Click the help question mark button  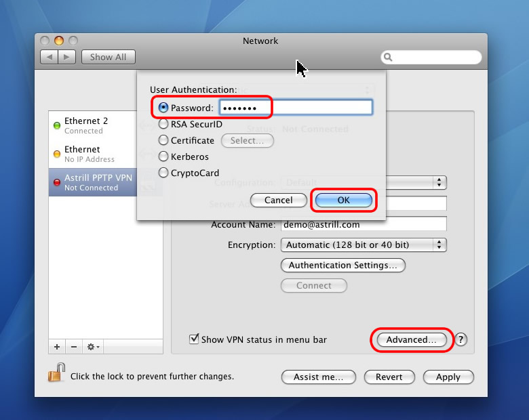pos(461,340)
